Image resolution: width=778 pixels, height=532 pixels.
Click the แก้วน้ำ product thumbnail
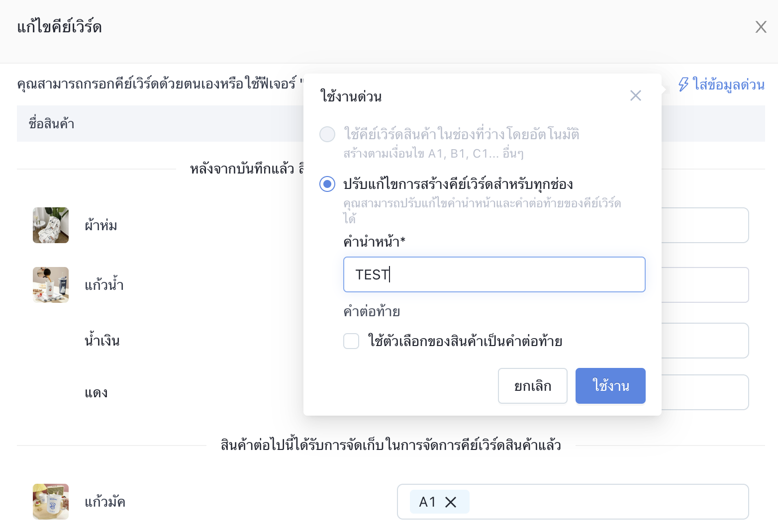click(x=51, y=285)
